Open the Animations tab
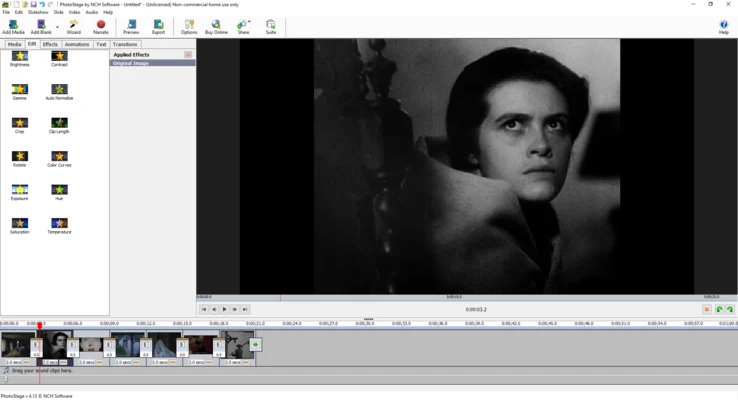 [77, 44]
